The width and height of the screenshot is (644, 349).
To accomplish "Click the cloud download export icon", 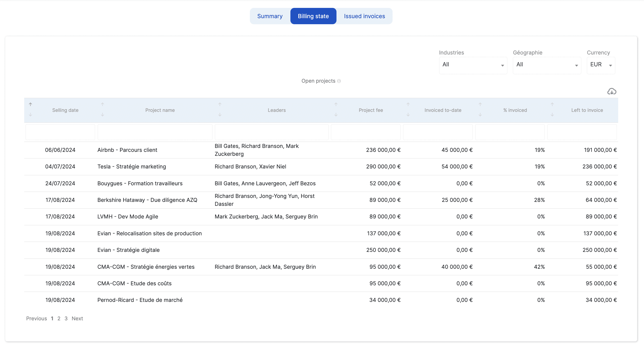I will [612, 91].
